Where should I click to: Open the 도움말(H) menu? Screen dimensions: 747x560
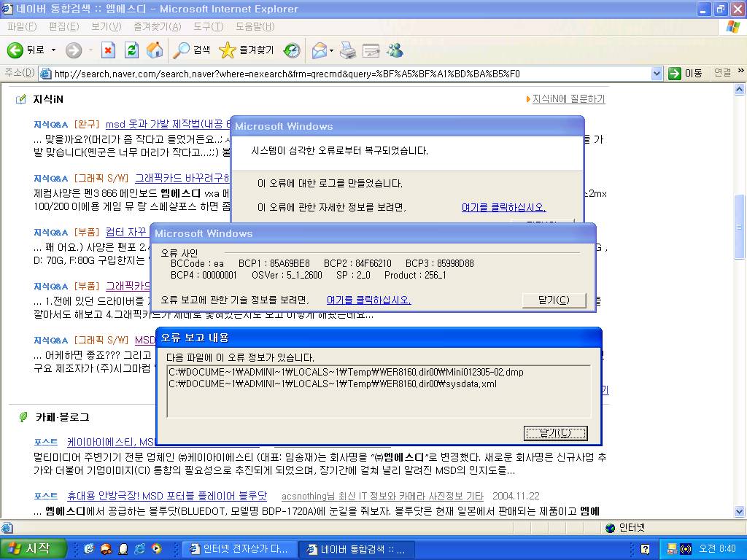coord(255,27)
